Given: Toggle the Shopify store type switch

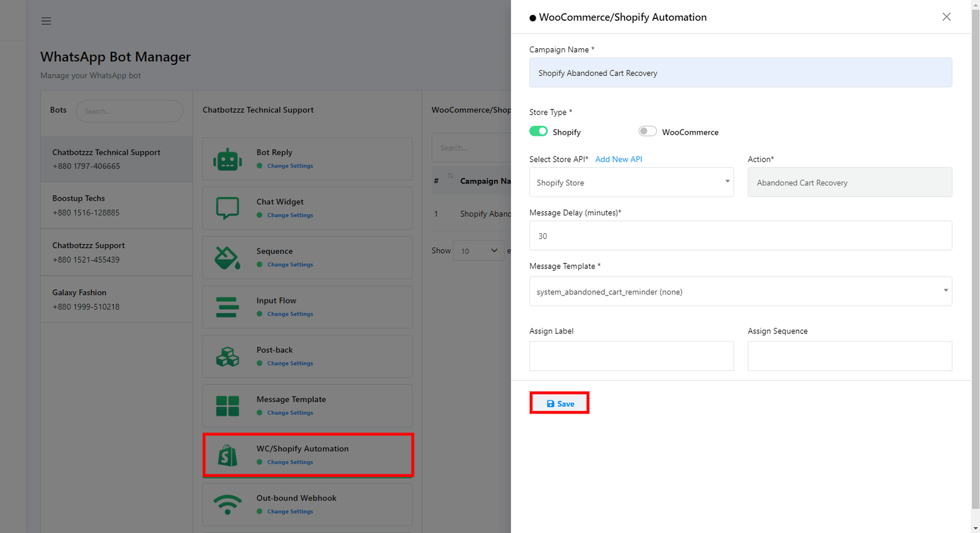Looking at the screenshot, I should click(x=538, y=131).
